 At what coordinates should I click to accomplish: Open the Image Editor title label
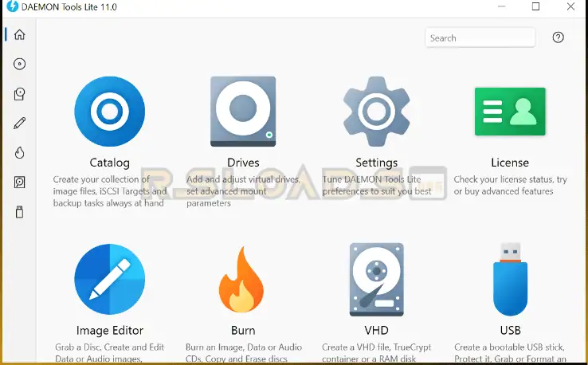109,331
